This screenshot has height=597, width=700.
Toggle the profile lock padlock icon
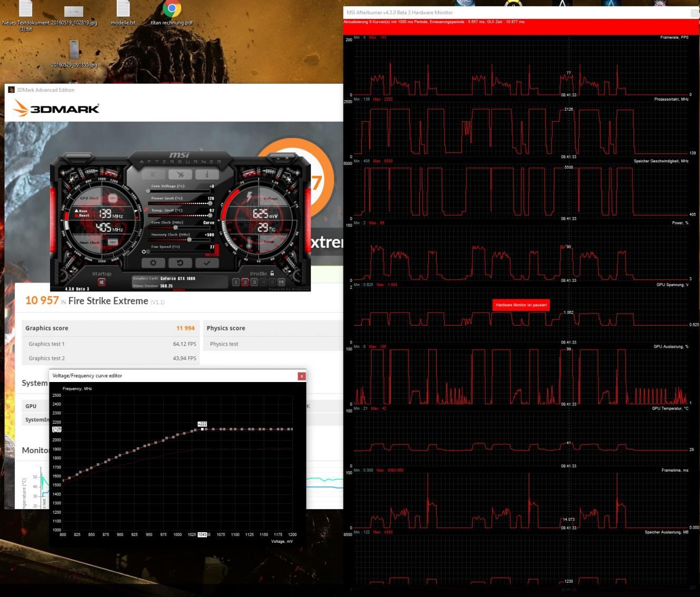pos(272,273)
